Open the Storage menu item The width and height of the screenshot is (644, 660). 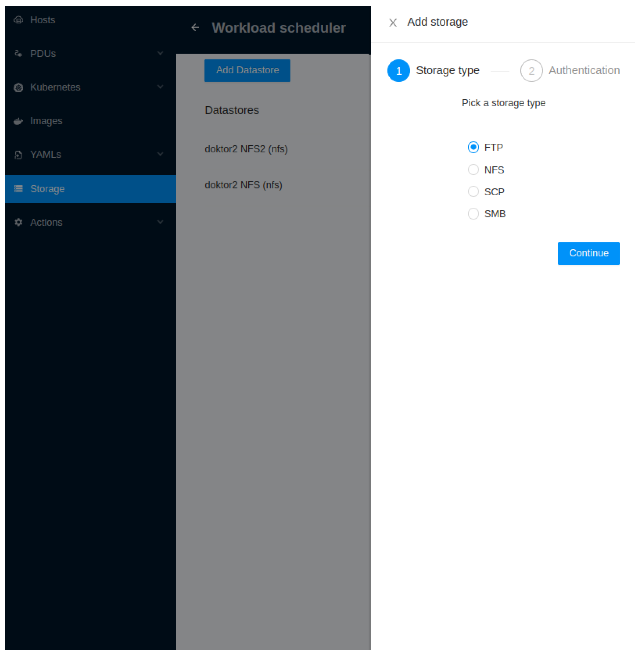pyautogui.click(x=47, y=189)
